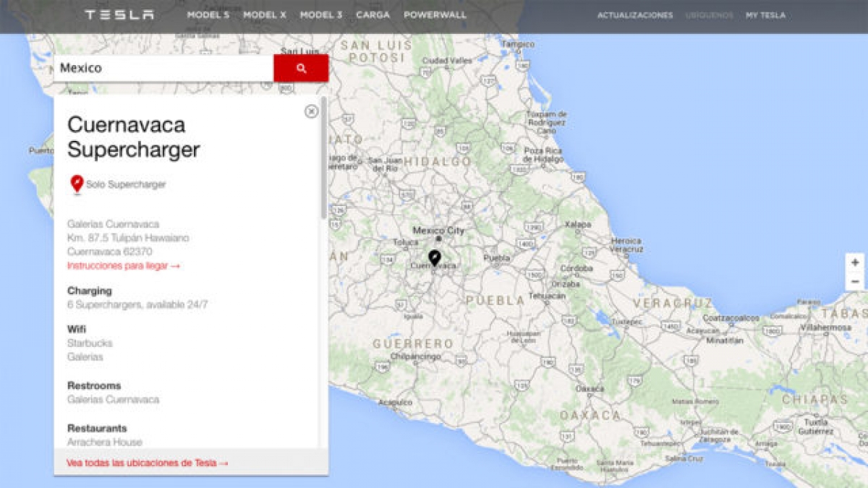
Task: Click the Mexico City label on map
Action: coord(438,231)
